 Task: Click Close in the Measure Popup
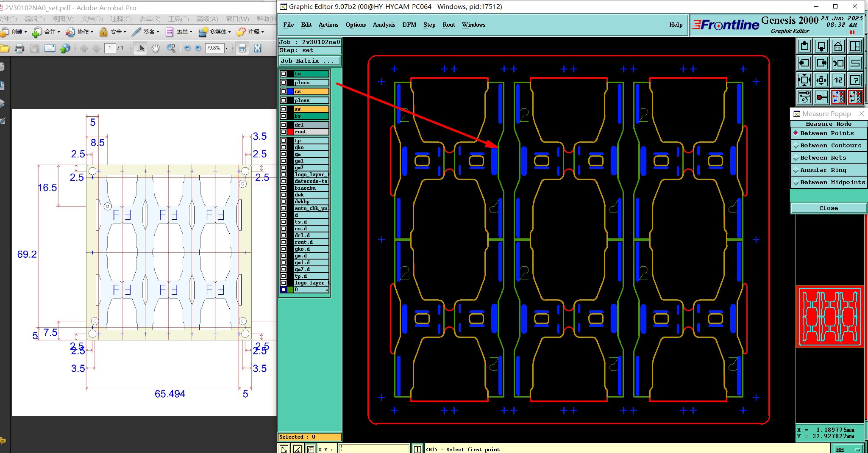[829, 208]
